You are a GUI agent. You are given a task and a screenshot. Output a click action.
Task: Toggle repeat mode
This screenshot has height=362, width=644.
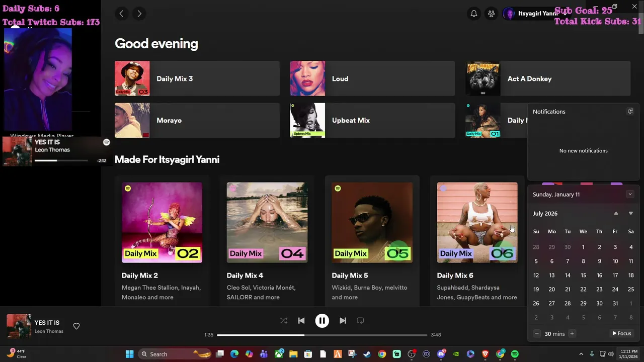[x=360, y=320]
